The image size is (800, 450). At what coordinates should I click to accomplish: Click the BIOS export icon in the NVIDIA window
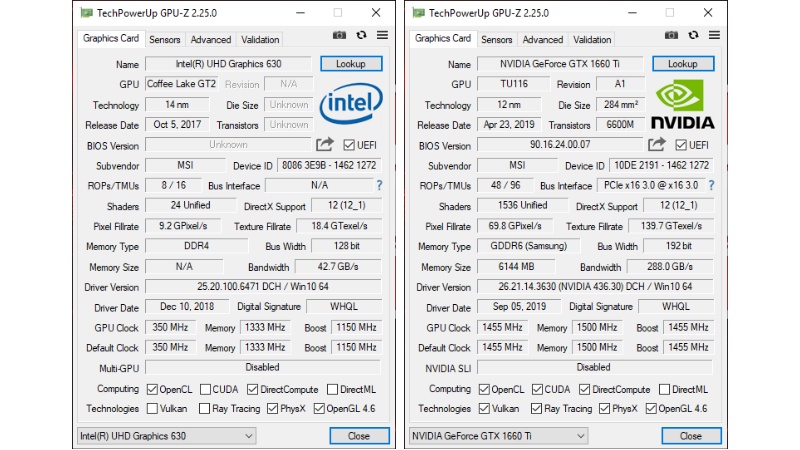pos(657,144)
